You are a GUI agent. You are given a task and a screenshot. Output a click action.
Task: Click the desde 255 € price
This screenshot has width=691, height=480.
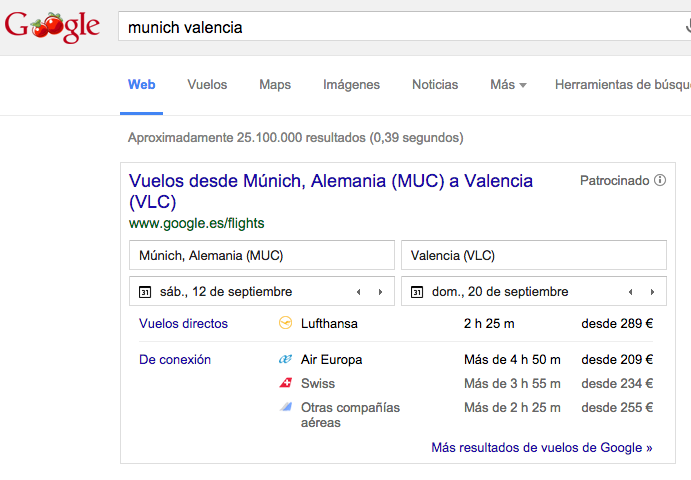[x=617, y=407]
